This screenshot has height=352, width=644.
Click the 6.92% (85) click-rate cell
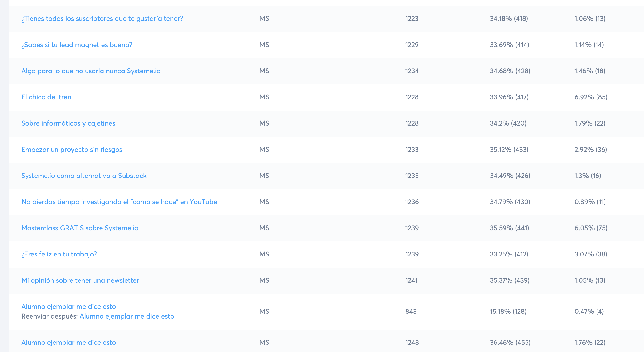point(591,97)
